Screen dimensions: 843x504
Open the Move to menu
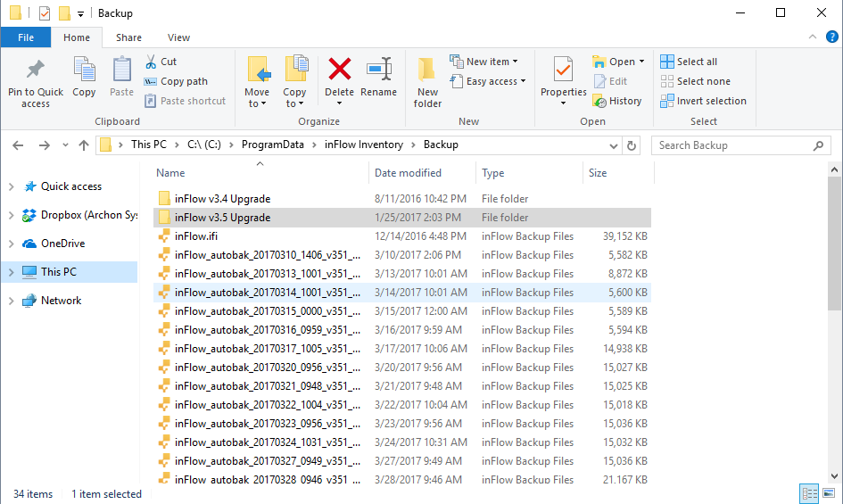point(257,82)
